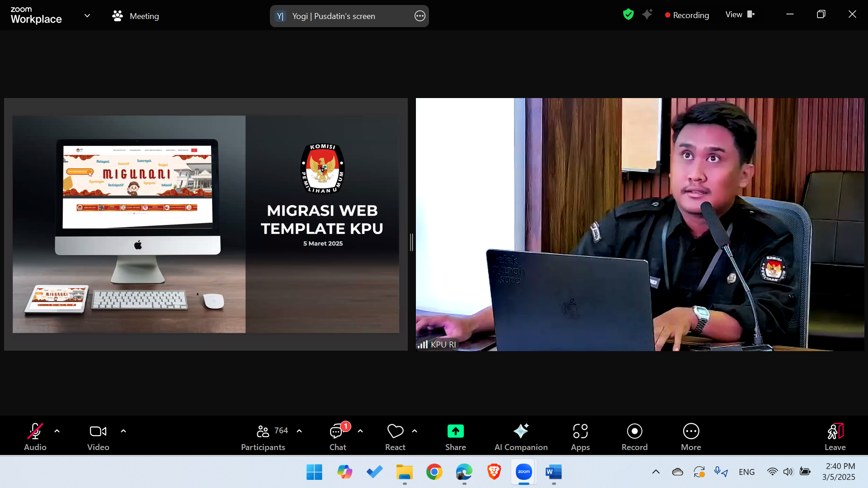Image resolution: width=868 pixels, height=488 pixels.
Task: Select the Meeting tab
Action: click(136, 16)
